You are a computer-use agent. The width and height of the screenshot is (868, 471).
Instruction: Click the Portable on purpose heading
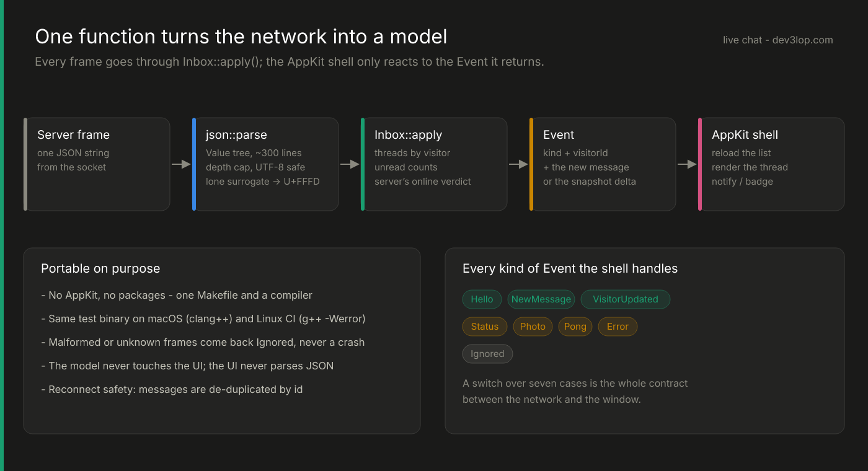click(100, 268)
